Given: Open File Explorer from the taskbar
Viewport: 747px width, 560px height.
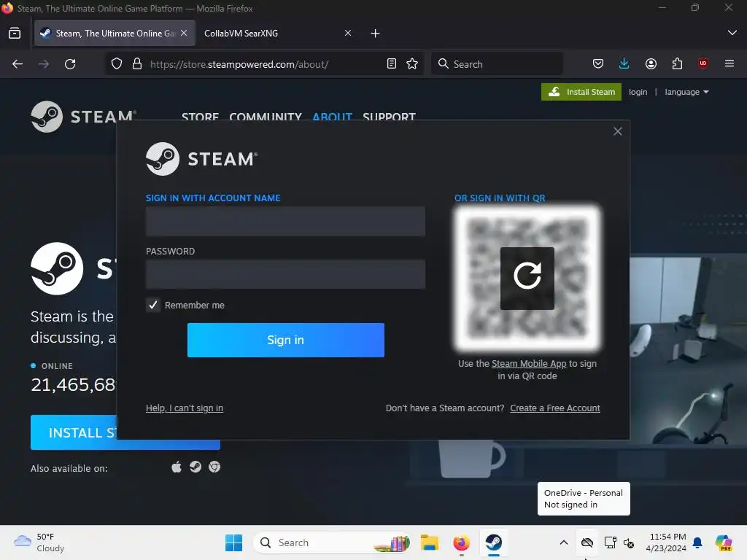Looking at the screenshot, I should [429, 542].
